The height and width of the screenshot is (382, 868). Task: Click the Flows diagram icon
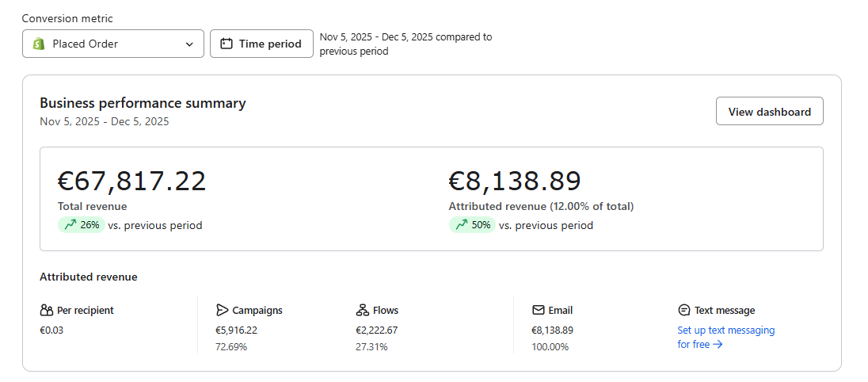point(363,310)
